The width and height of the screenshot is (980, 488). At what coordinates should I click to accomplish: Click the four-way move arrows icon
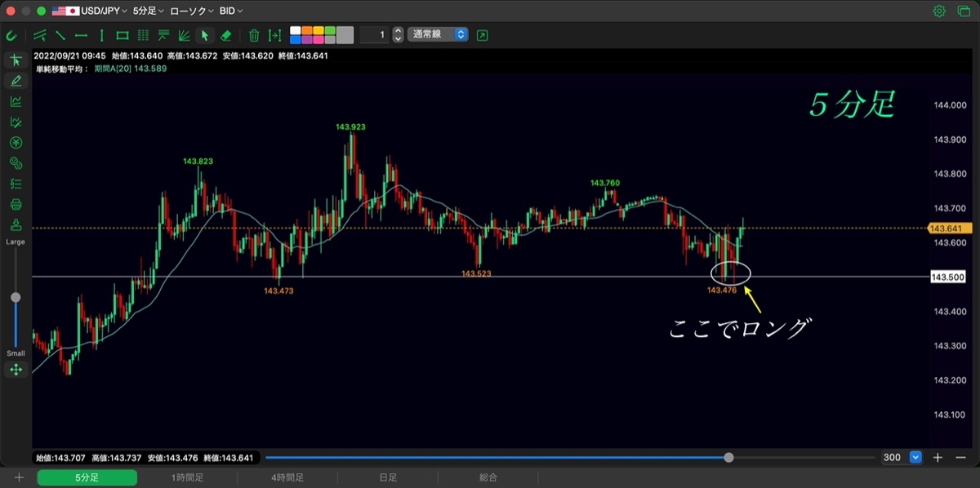click(16, 370)
